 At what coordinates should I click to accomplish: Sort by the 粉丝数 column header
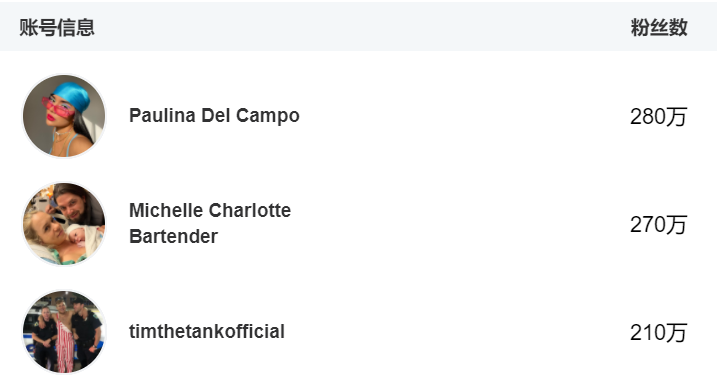tap(659, 27)
